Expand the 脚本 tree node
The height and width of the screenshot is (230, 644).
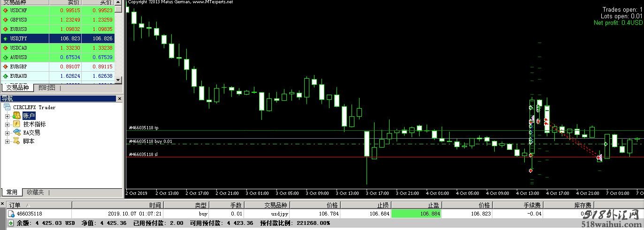pos(7,141)
